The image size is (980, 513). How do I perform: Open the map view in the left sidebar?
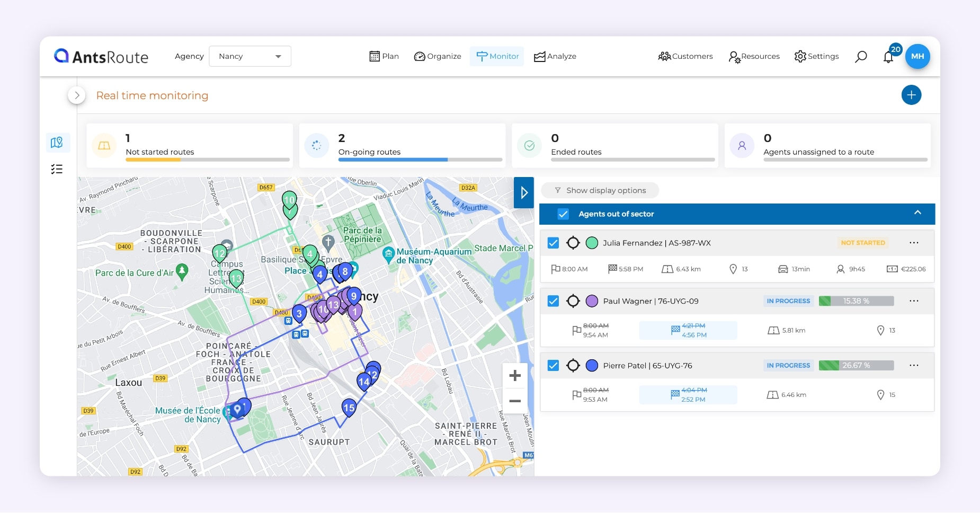point(57,142)
